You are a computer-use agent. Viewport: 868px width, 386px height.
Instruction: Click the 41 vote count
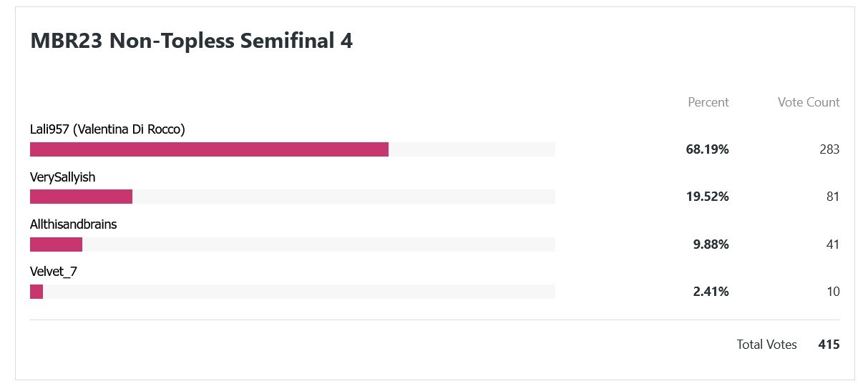833,244
